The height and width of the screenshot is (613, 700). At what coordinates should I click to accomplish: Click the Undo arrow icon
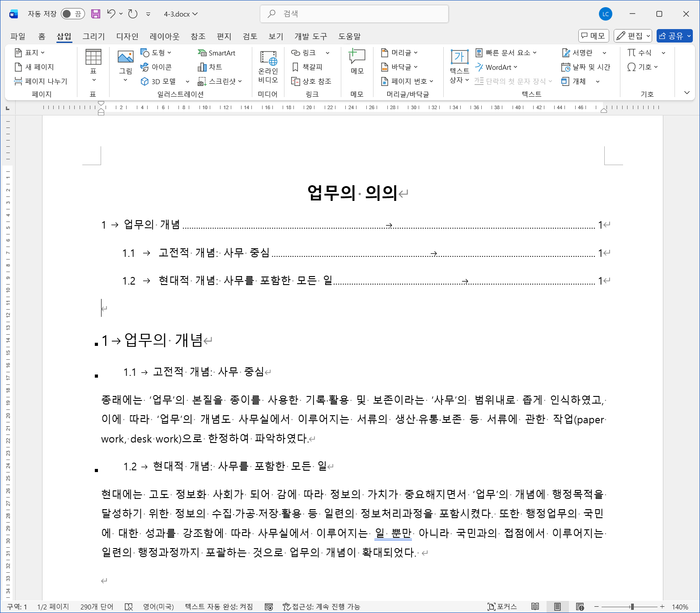111,14
